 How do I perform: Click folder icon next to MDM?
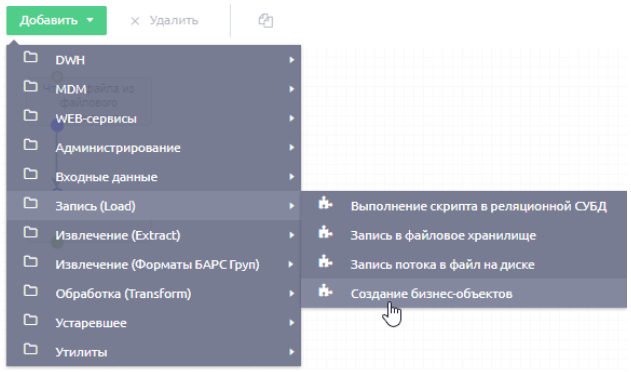click(x=31, y=86)
